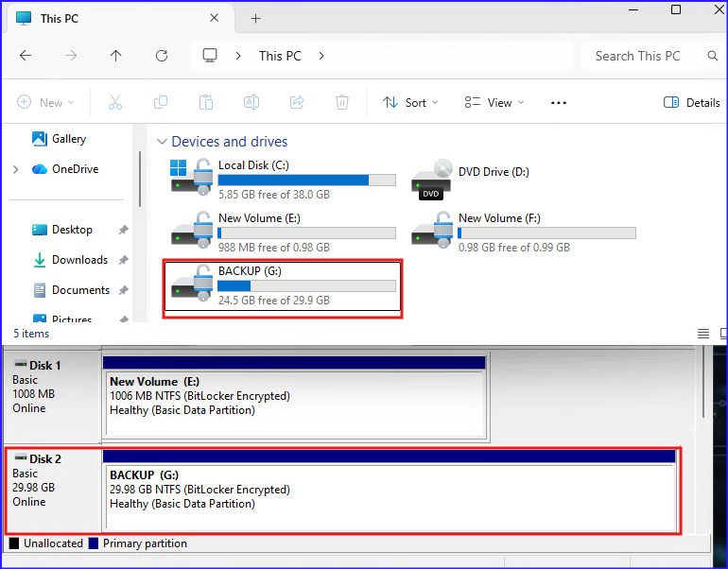Image resolution: width=728 pixels, height=569 pixels.
Task: Click the Share icon in toolbar
Action: click(x=297, y=102)
